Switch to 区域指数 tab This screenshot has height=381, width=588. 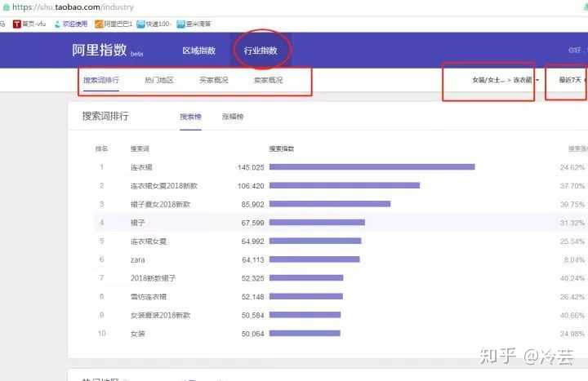[x=198, y=51]
